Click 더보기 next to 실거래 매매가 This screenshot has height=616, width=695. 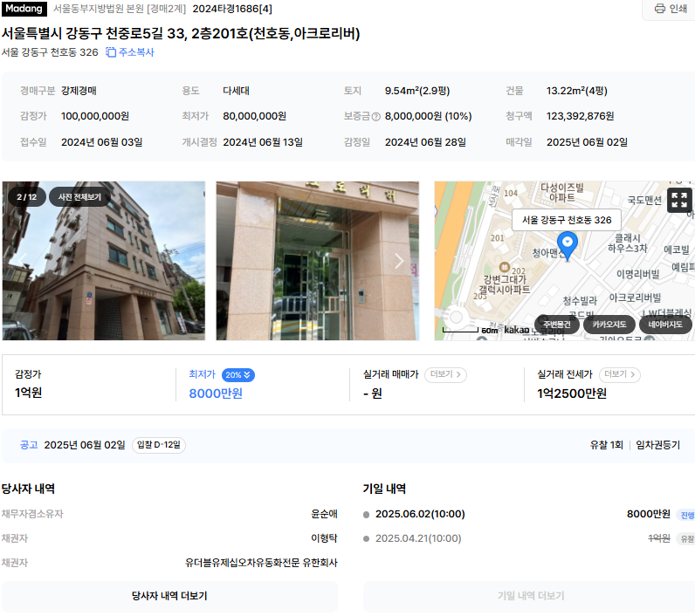(445, 374)
